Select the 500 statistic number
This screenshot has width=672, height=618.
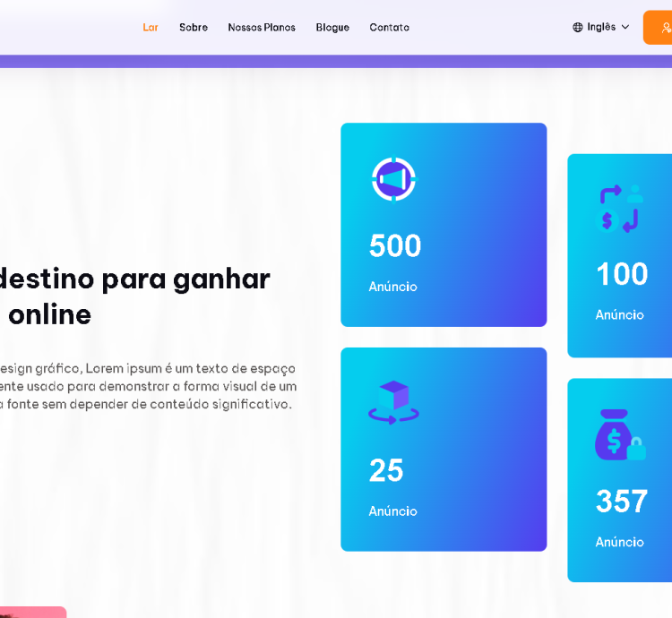[x=395, y=245]
